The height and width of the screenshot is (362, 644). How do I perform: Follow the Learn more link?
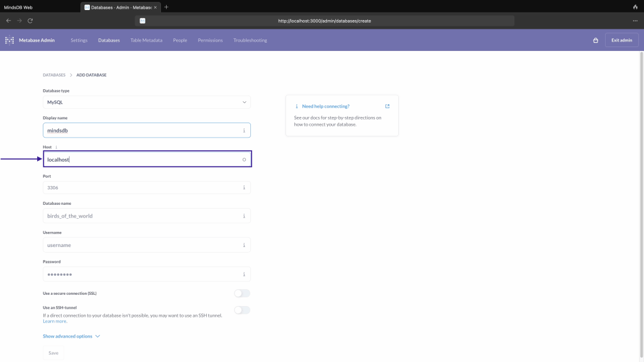point(55,321)
